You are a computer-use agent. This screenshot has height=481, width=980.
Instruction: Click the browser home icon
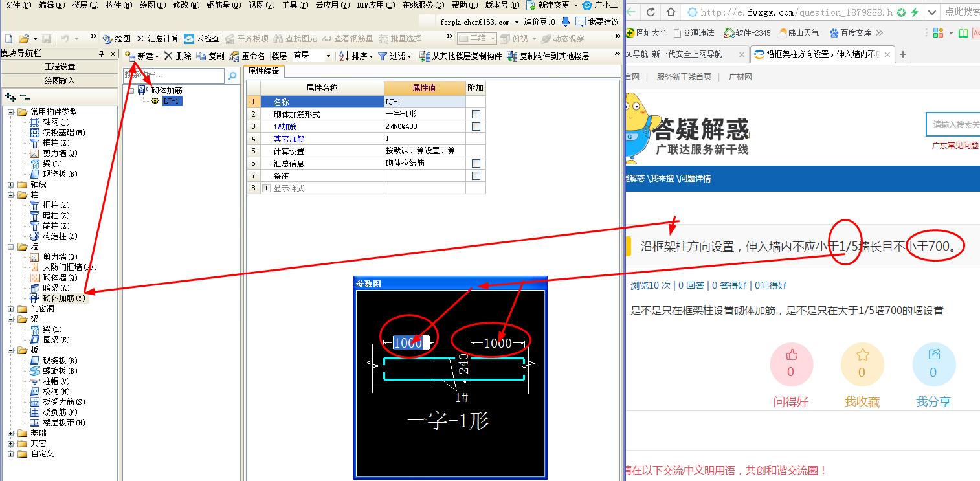coord(671,12)
